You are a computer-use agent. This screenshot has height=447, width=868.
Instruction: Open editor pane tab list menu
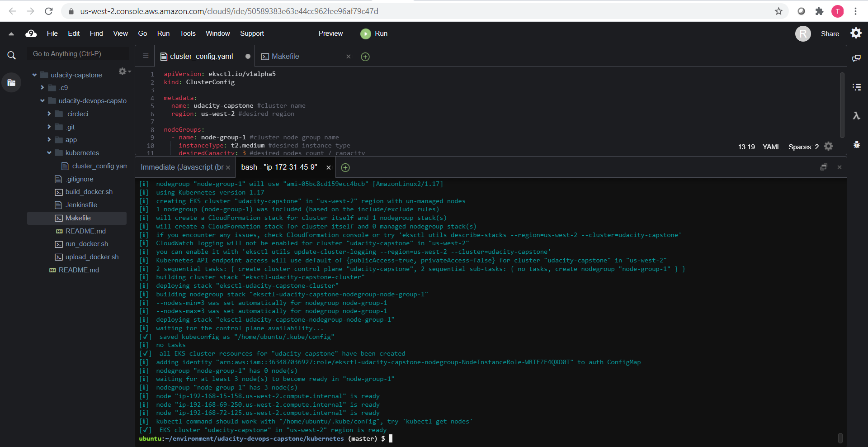pos(146,56)
